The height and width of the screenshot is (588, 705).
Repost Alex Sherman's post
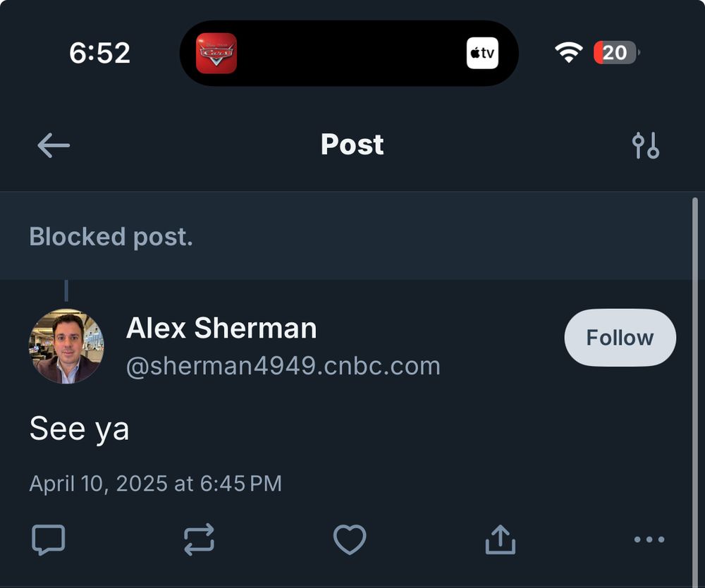pyautogui.click(x=199, y=540)
